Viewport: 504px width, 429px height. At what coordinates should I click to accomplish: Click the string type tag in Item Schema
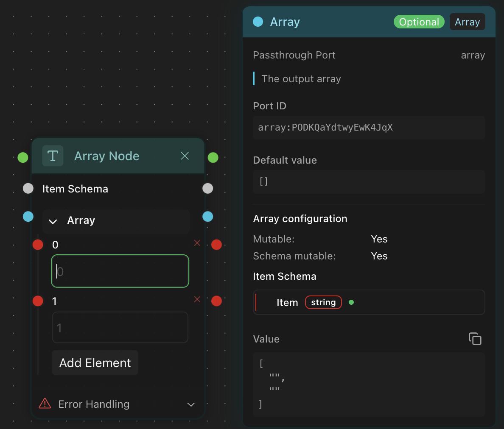point(323,302)
